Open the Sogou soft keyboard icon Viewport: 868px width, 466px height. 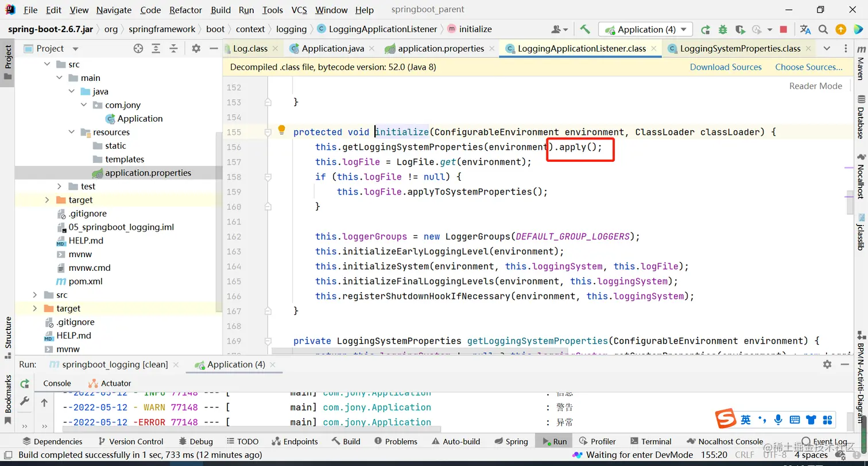[795, 420]
